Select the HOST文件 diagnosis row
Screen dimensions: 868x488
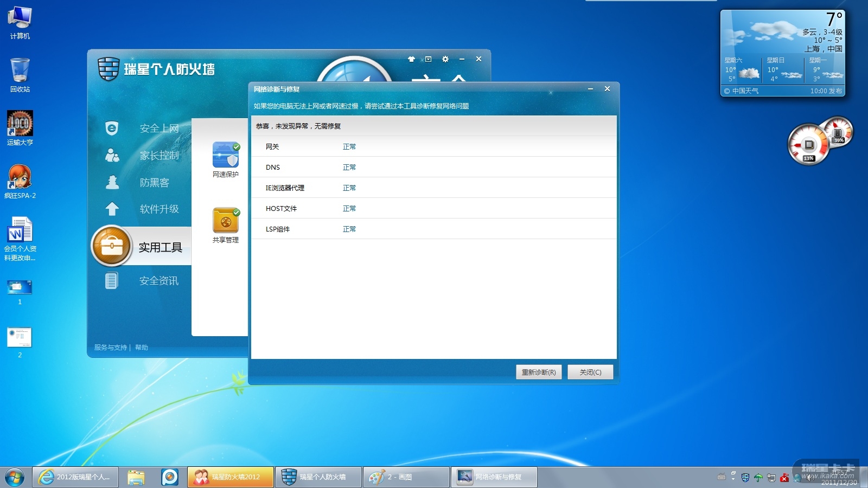(434, 208)
